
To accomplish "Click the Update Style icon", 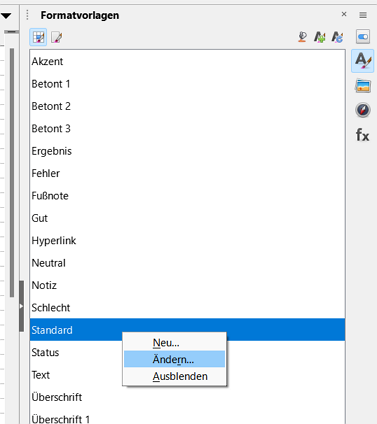I will (x=337, y=37).
